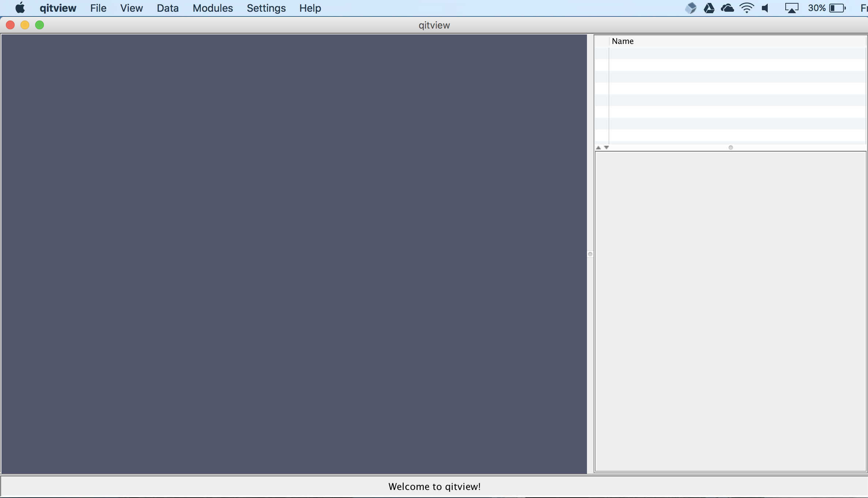The width and height of the screenshot is (868, 498).
Task: Click the OneDrive cloud icon in menu bar
Action: [727, 8]
